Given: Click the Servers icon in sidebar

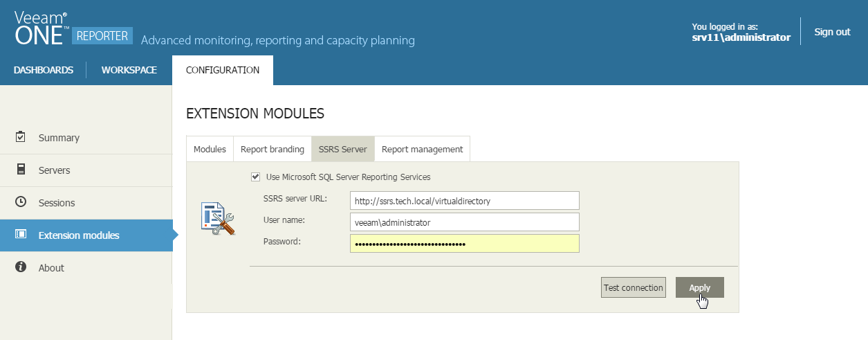Looking at the screenshot, I should [21, 170].
